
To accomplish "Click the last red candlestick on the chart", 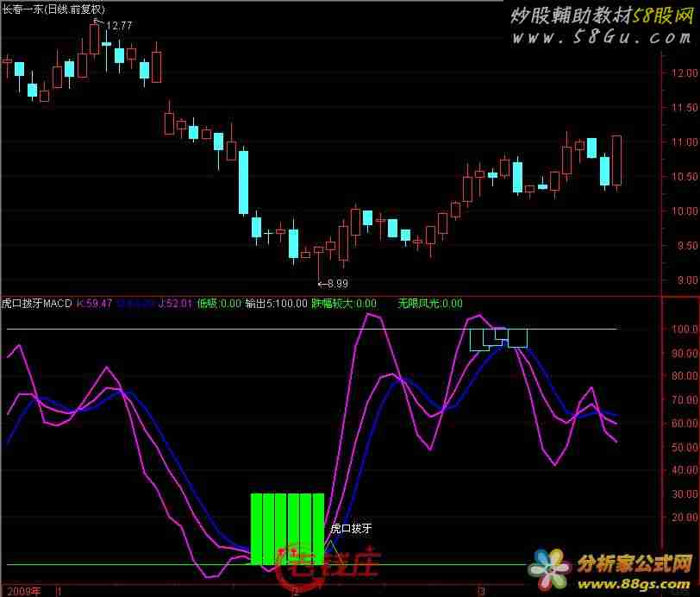I will tap(616, 160).
